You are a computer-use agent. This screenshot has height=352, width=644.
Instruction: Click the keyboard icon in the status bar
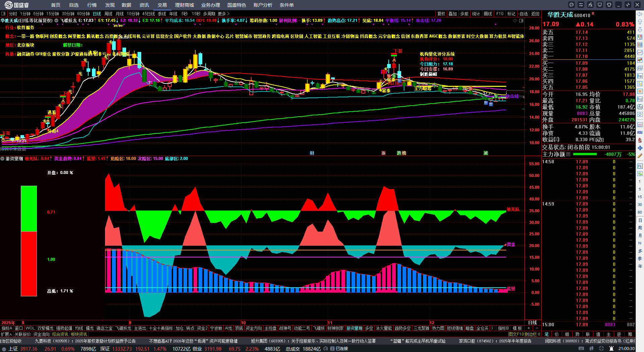point(581,349)
